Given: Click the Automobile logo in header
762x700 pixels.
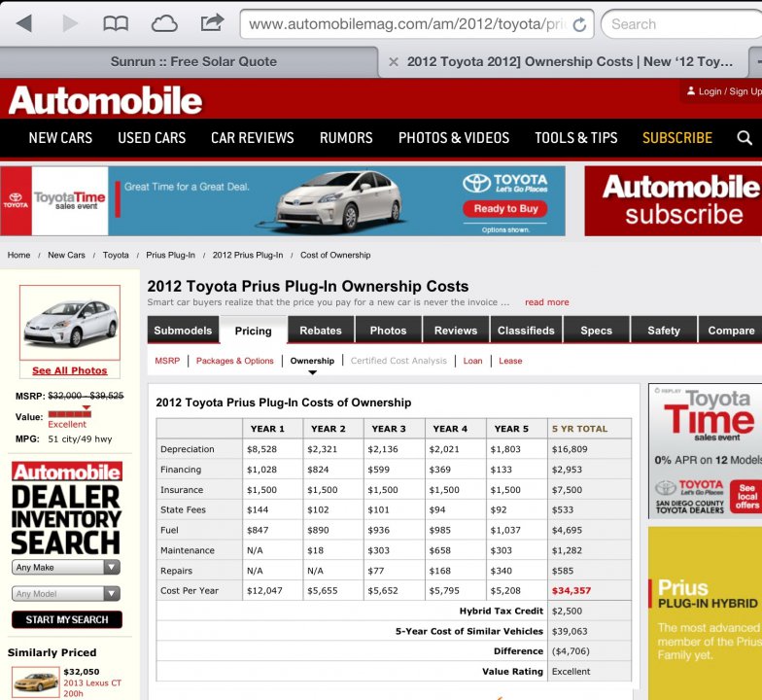Looking at the screenshot, I should point(105,100).
